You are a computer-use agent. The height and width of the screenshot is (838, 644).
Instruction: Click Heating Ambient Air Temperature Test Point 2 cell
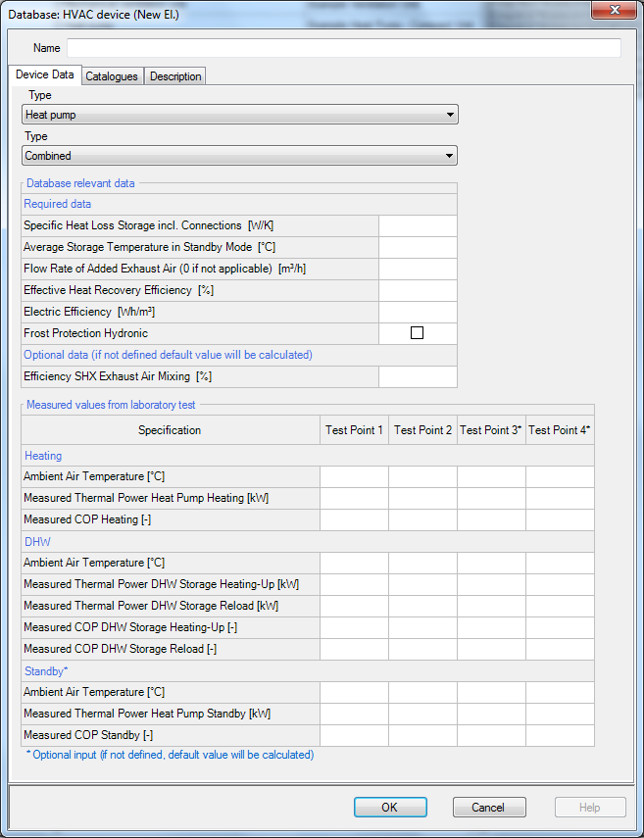(422, 476)
